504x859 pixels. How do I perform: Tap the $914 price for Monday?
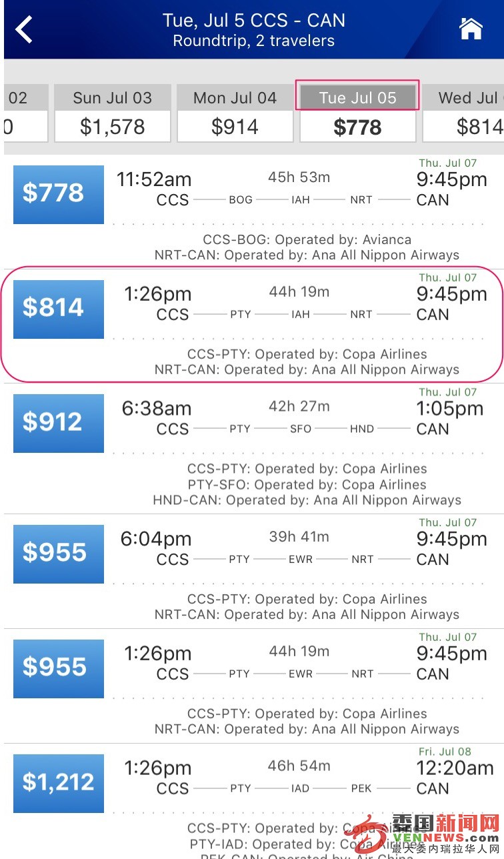[x=235, y=127]
